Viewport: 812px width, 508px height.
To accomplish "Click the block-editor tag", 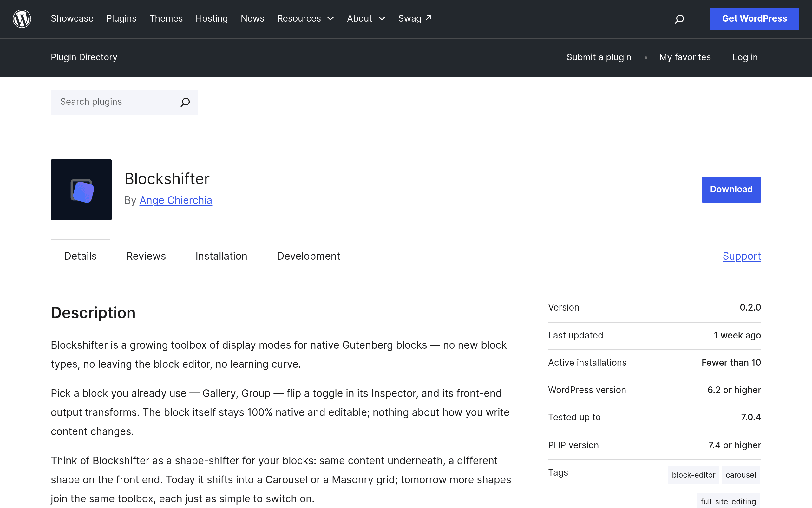I will point(694,475).
